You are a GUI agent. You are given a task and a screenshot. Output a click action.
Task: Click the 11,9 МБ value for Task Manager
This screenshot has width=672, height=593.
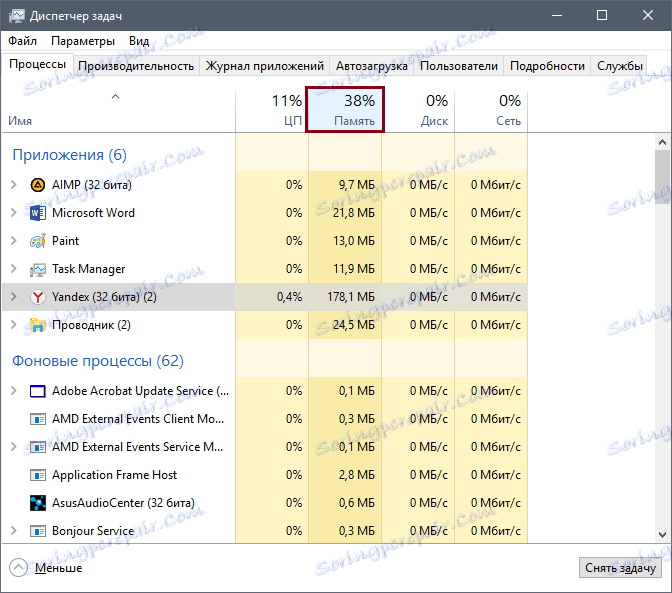pyautogui.click(x=354, y=269)
